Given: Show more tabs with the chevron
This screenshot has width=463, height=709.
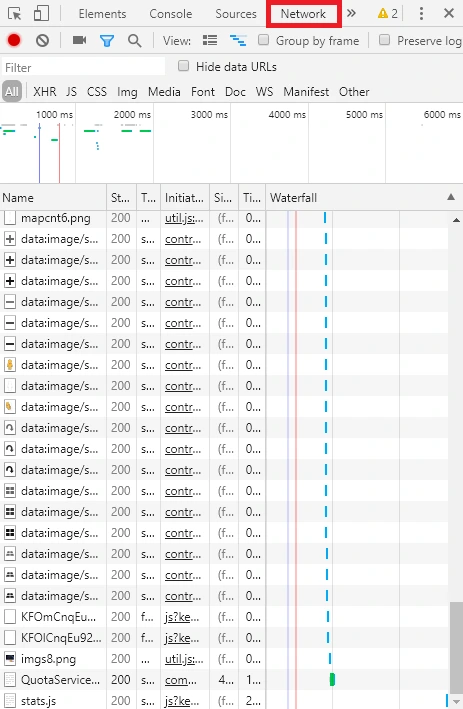Looking at the screenshot, I should (351, 14).
